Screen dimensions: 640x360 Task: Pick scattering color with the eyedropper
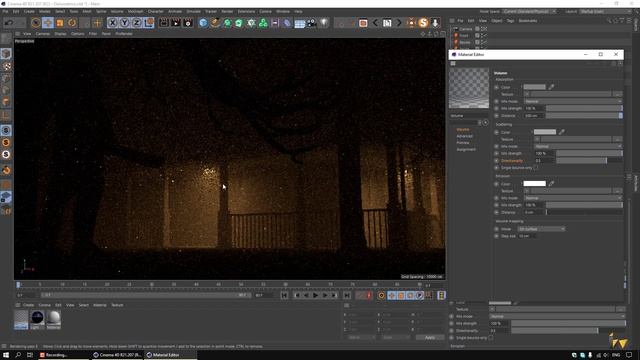tap(562, 132)
